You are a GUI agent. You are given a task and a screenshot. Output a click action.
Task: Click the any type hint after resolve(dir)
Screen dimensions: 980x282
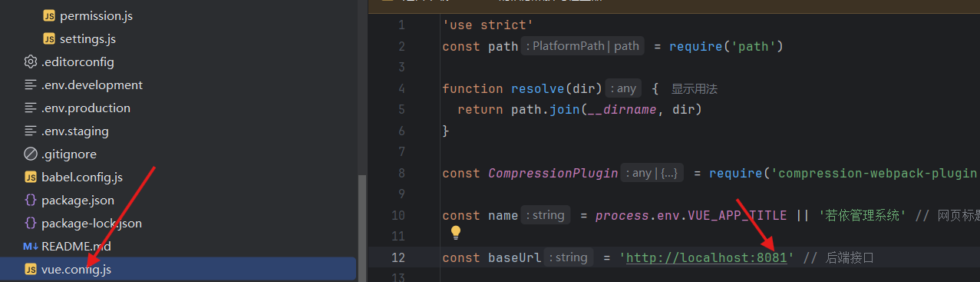(624, 88)
